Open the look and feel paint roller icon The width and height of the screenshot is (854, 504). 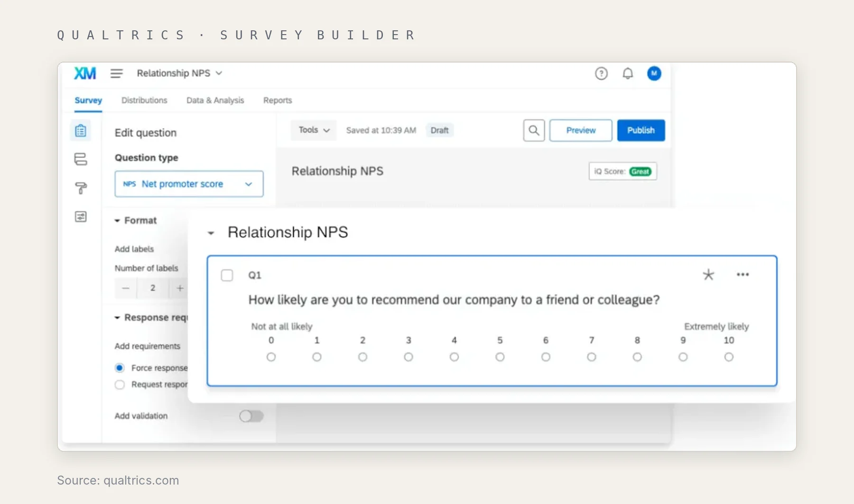[x=81, y=188]
